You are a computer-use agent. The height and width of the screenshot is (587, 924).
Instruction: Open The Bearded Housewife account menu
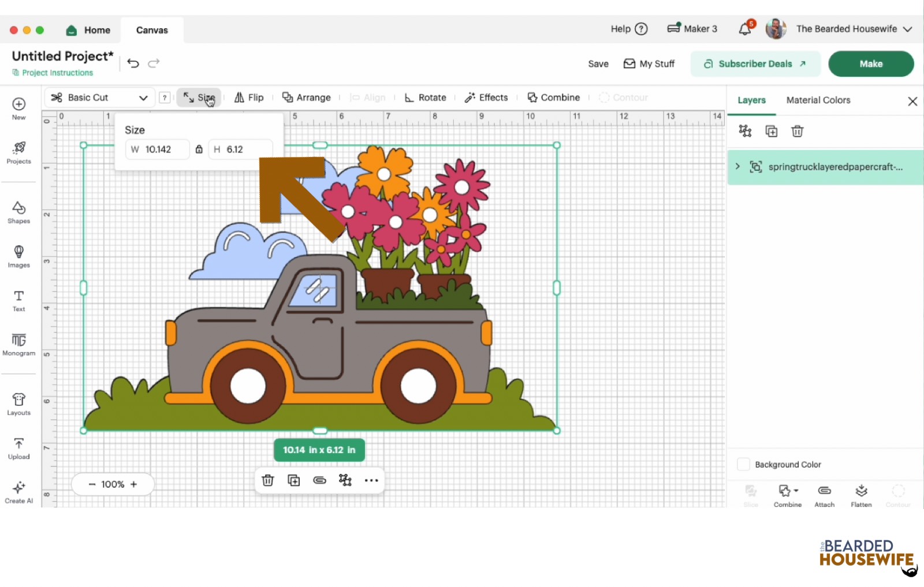click(x=847, y=29)
